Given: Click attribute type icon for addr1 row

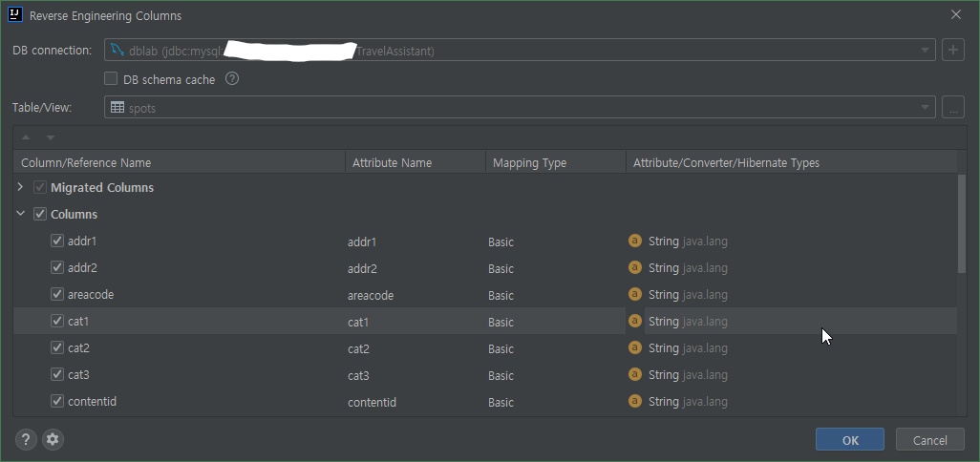Looking at the screenshot, I should pyautogui.click(x=634, y=241).
